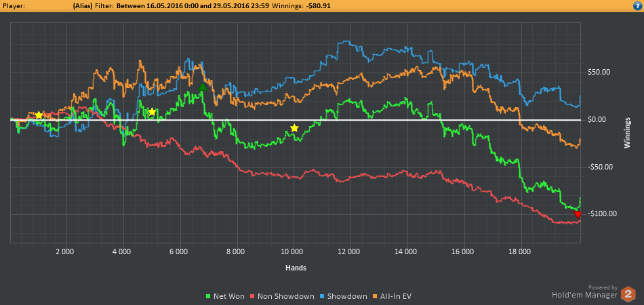Toggle the Non Showdown legend entry

coord(283,296)
